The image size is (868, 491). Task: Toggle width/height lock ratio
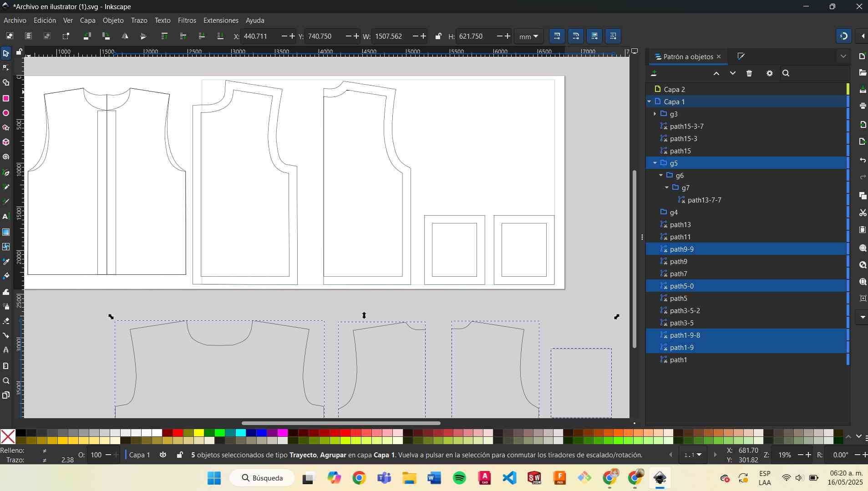click(x=438, y=36)
